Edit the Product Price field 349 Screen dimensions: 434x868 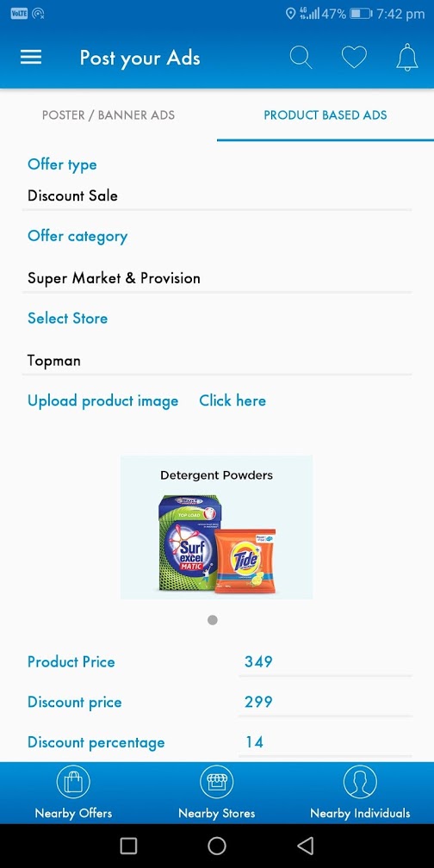[x=325, y=661]
